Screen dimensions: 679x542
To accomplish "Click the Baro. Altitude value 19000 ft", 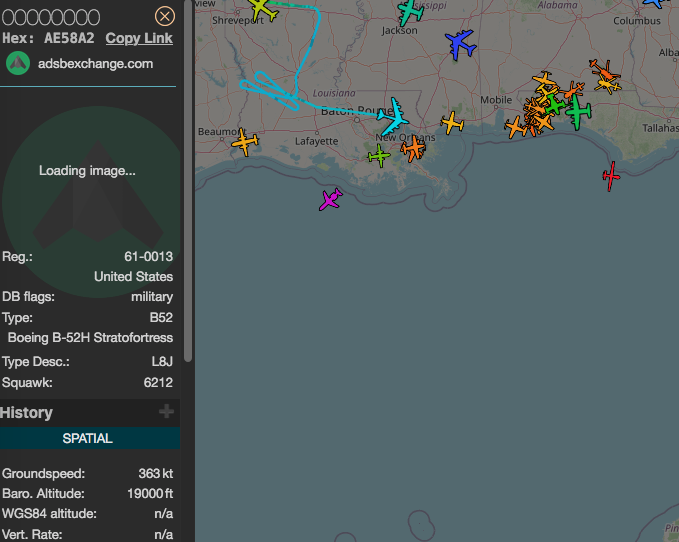I will pyautogui.click(x=150, y=494).
